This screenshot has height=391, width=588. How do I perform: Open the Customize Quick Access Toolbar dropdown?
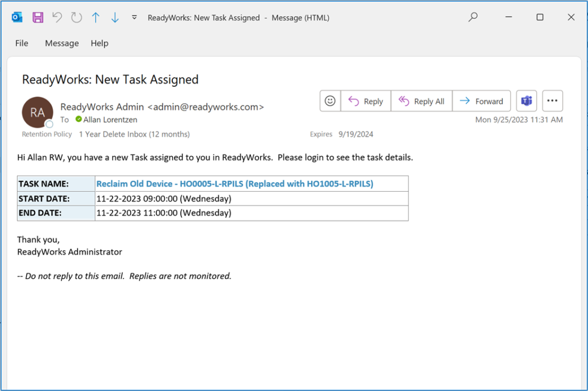133,18
